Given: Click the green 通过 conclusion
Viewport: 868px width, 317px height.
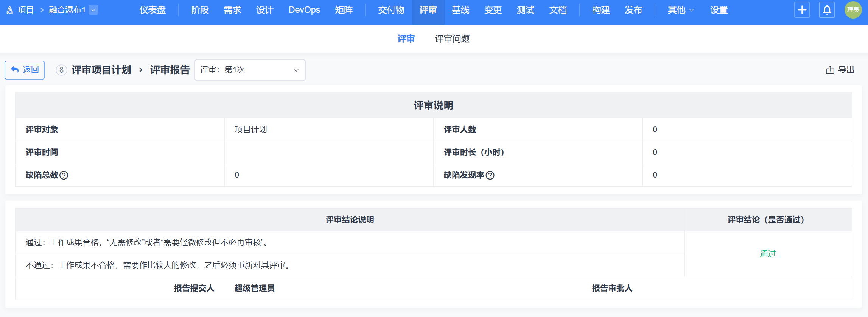Looking at the screenshot, I should (768, 254).
